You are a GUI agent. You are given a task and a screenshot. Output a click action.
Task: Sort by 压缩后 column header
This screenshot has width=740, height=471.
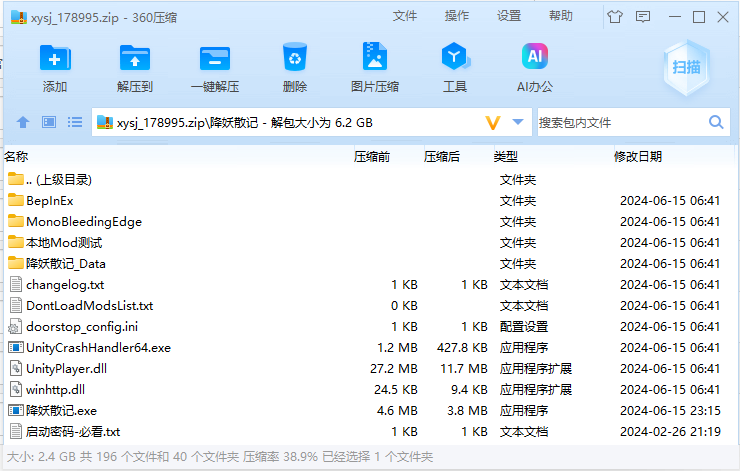441,156
